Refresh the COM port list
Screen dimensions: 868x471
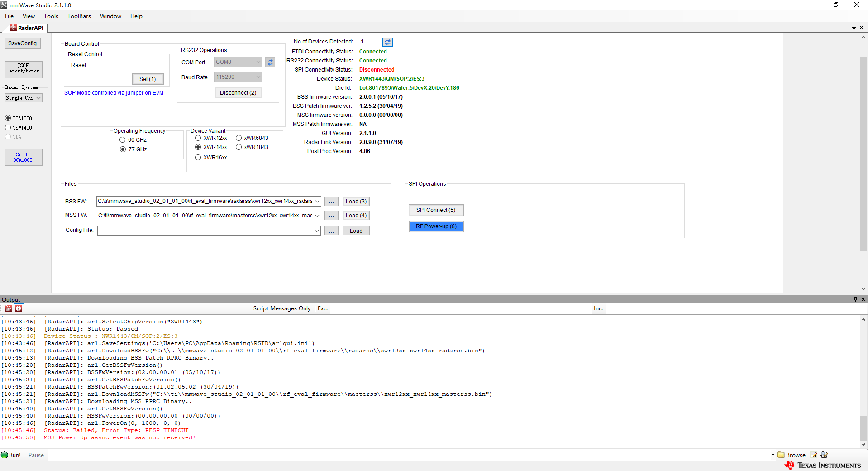(270, 62)
